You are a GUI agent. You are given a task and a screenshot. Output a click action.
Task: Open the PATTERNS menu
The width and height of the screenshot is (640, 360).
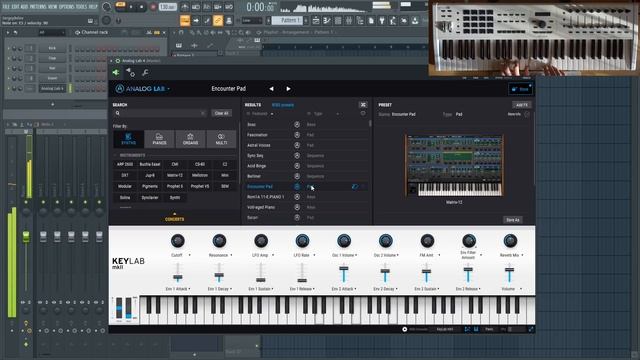[x=38, y=7]
